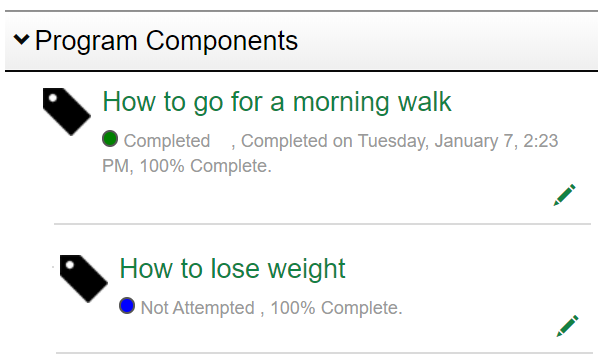Image resolution: width=598 pixels, height=363 pixels.
Task: Click 100% Complete text under lose weight
Action: point(336,308)
